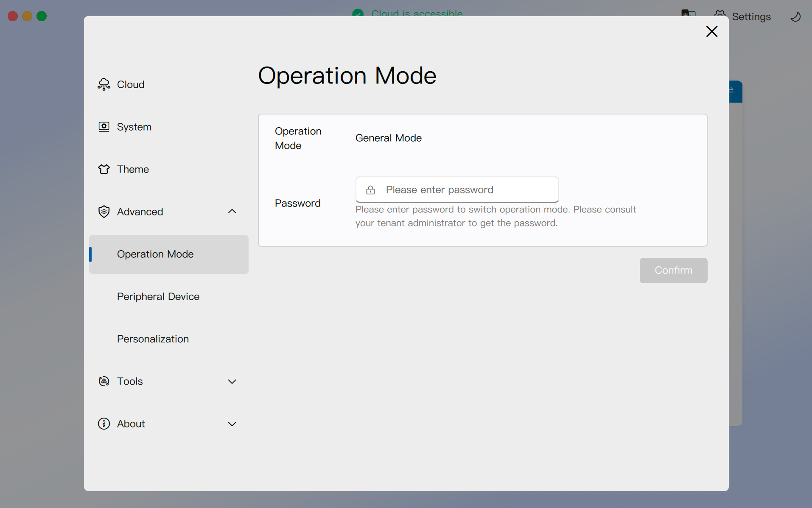
Task: Expand the Tools section chevron
Action: 232,382
